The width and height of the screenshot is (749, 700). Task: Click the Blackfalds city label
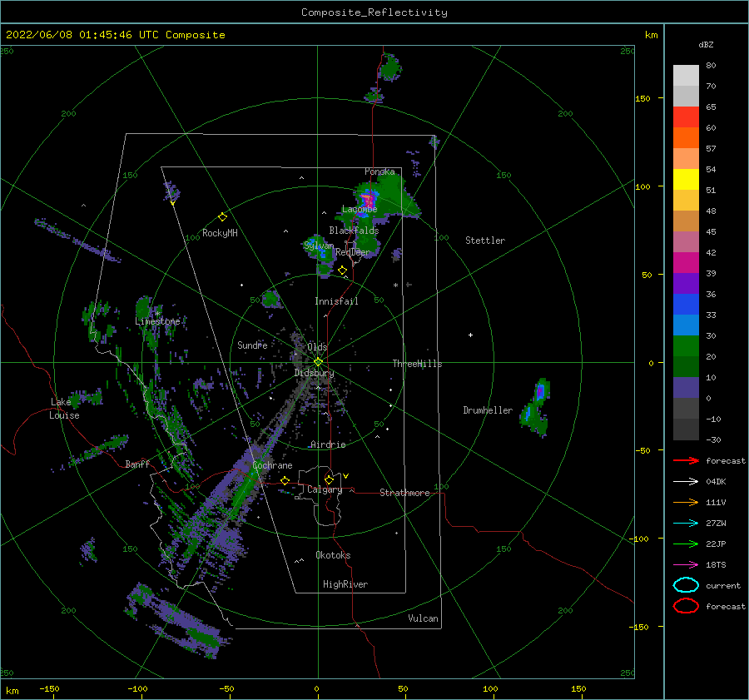coord(354,231)
